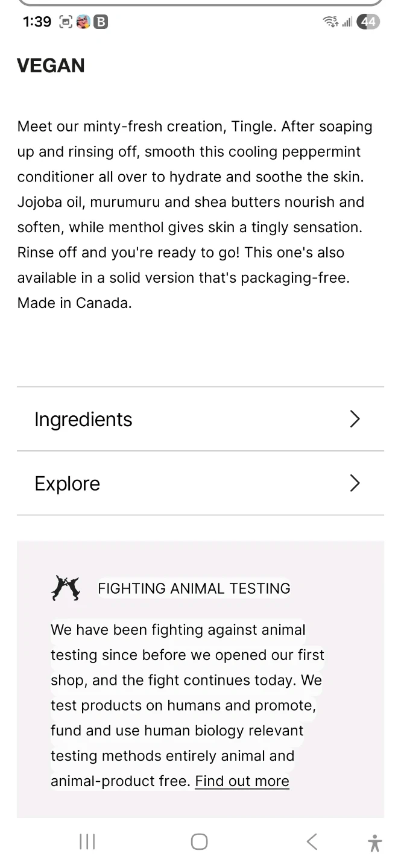Open the Ingredients row label

click(x=83, y=420)
